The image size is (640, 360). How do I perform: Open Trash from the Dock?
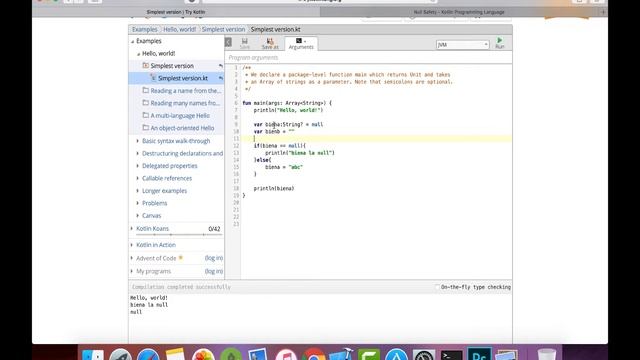click(547, 354)
